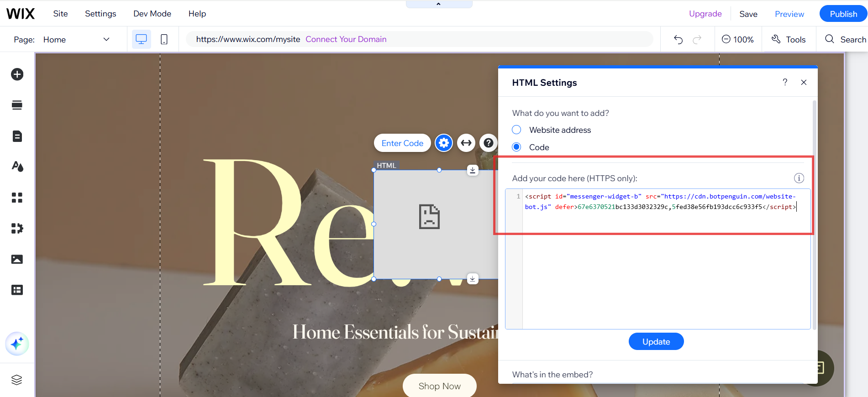The width and height of the screenshot is (868, 397).
Task: Expand the Page Home dropdown
Action: [x=106, y=40]
